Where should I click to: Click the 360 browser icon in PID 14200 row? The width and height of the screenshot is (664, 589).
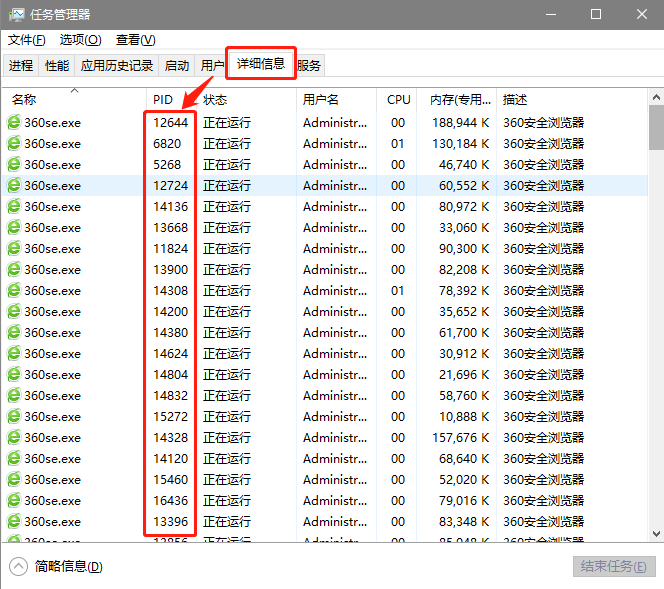[x=14, y=311]
